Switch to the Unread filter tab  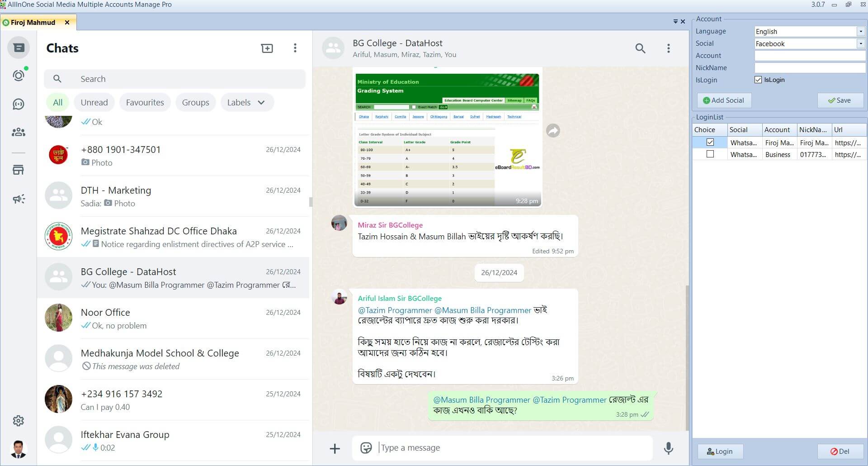click(x=94, y=103)
